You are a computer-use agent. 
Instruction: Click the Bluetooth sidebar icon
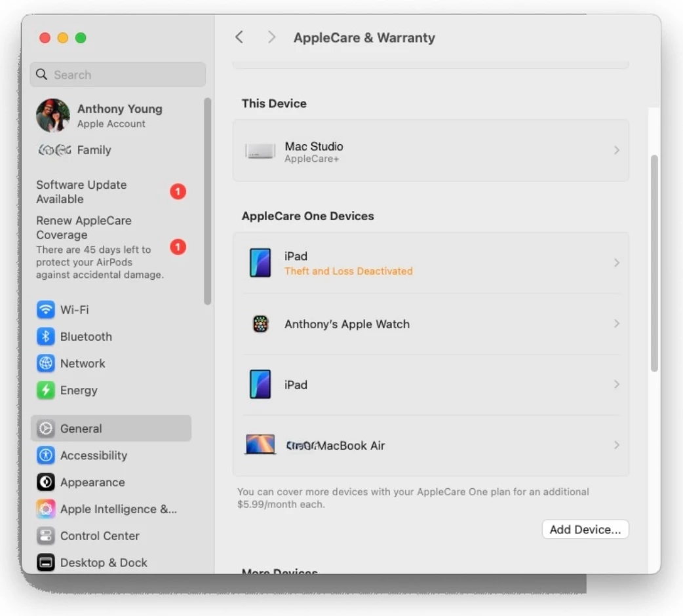pos(46,337)
